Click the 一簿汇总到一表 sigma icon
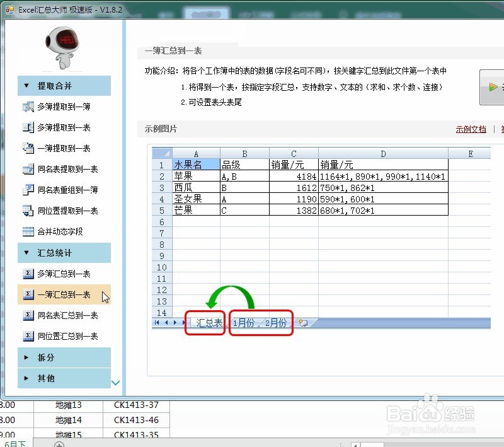 [x=28, y=294]
